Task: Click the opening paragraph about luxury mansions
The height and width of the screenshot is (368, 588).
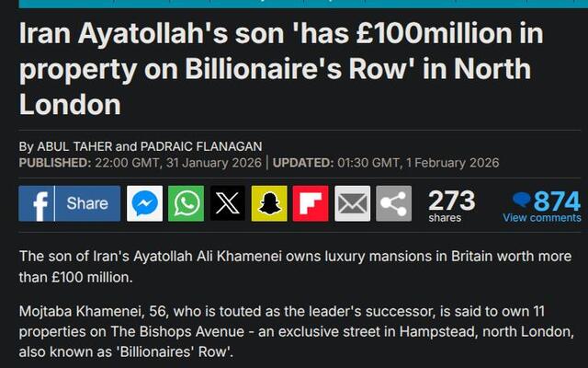Action: 294,266
